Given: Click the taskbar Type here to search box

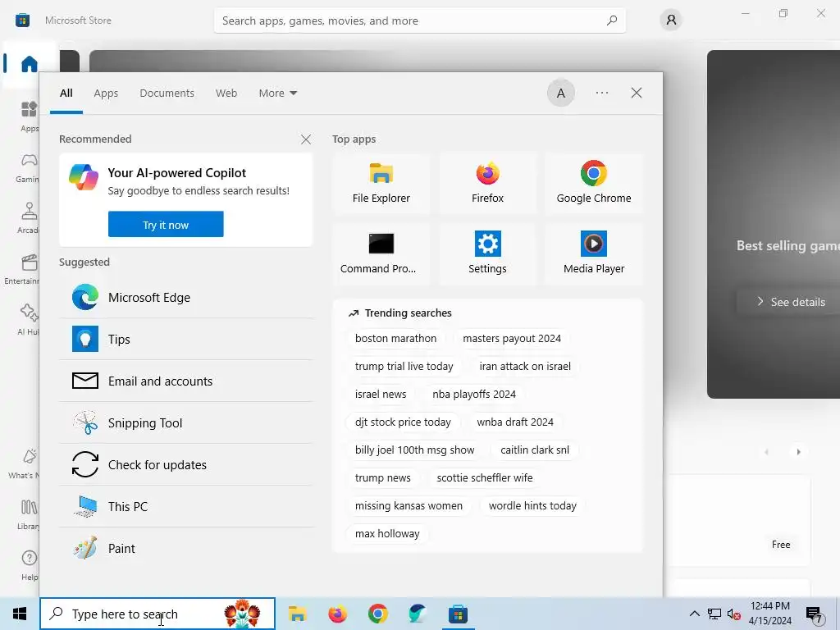Looking at the screenshot, I should tap(157, 614).
